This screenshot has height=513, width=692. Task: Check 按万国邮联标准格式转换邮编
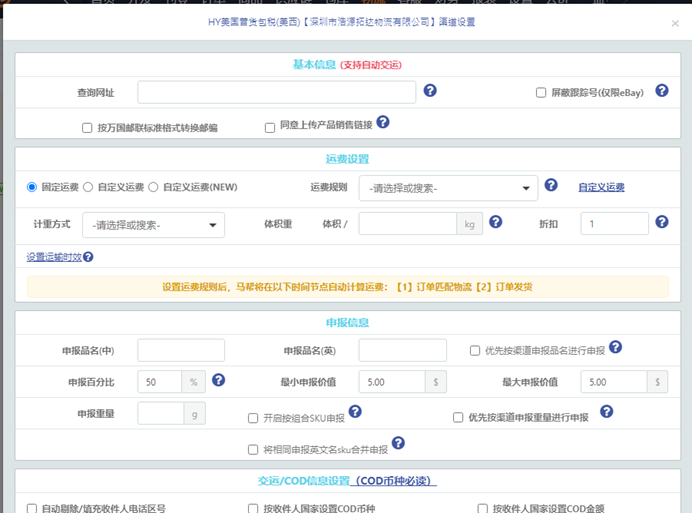(x=87, y=128)
